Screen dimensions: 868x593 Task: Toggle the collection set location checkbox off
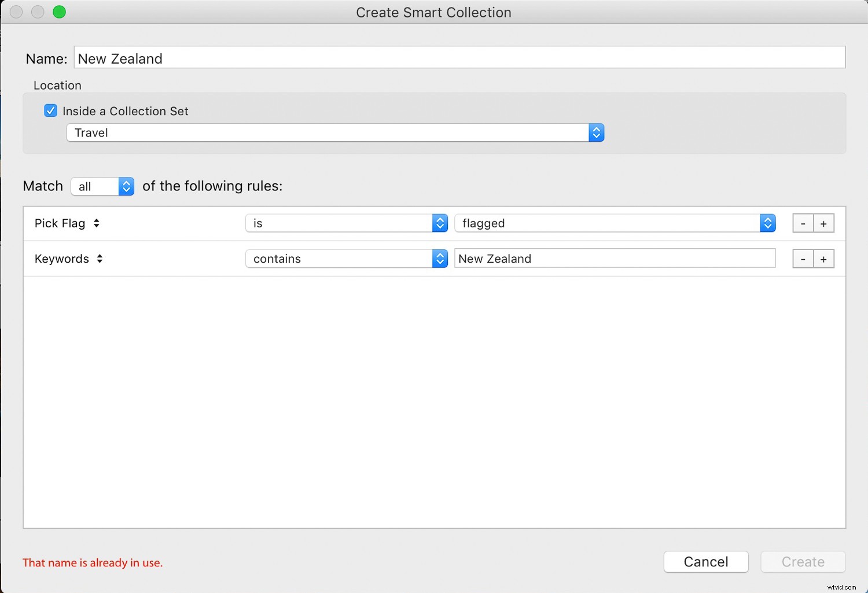51,111
